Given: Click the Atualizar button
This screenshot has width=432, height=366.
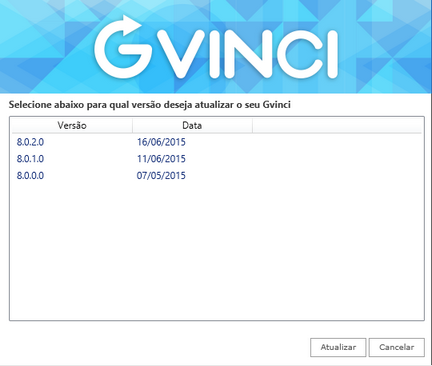Looking at the screenshot, I should [338, 347].
